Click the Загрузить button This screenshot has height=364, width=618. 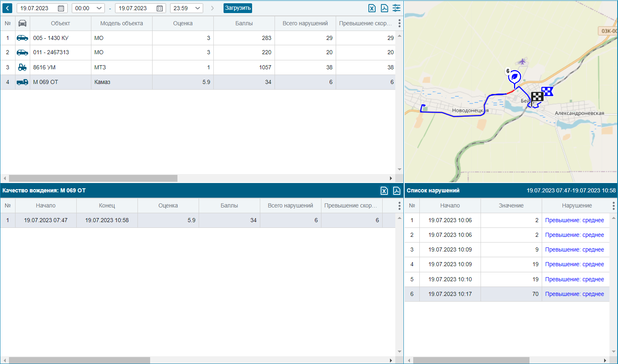pyautogui.click(x=238, y=8)
